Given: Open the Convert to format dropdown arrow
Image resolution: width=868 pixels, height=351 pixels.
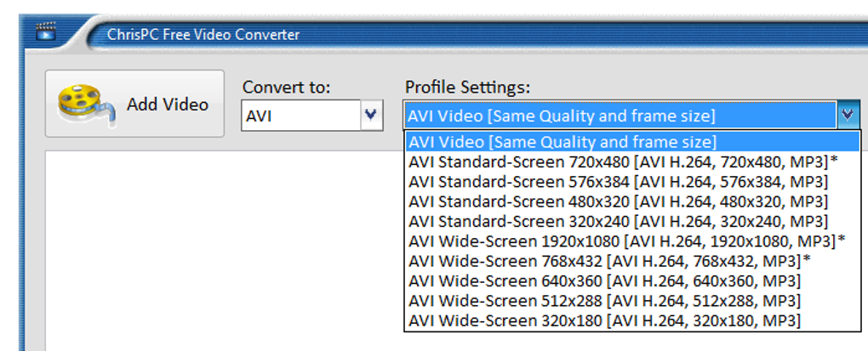Looking at the screenshot, I should coord(371,115).
